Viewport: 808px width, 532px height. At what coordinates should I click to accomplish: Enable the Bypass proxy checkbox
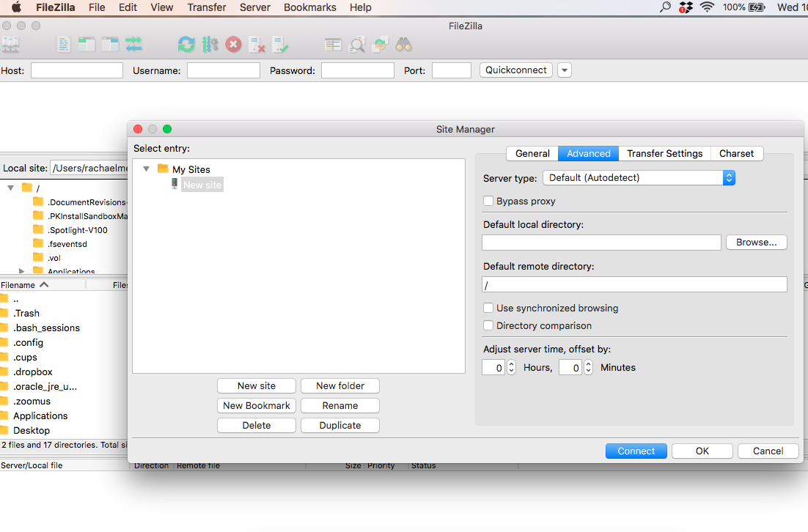click(488, 201)
